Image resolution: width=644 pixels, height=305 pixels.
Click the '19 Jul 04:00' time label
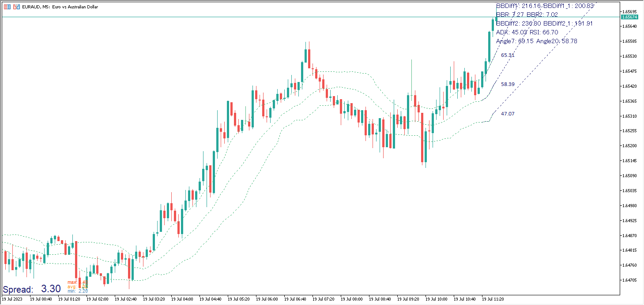(182, 299)
